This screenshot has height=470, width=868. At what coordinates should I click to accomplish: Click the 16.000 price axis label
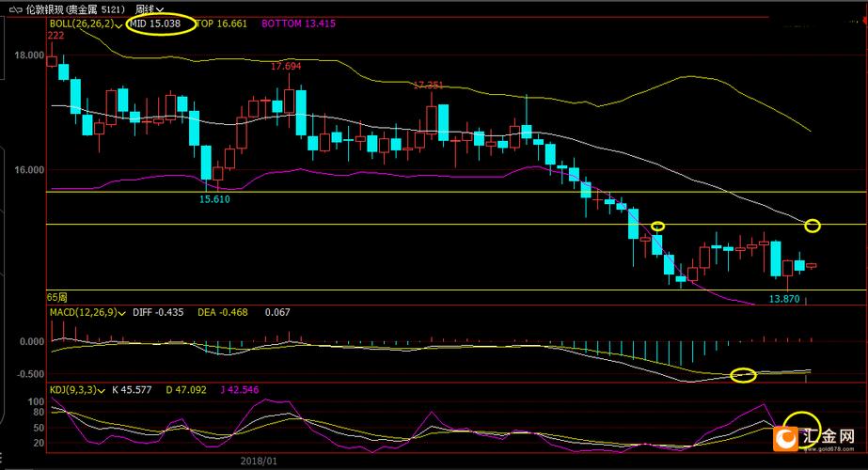(x=29, y=170)
